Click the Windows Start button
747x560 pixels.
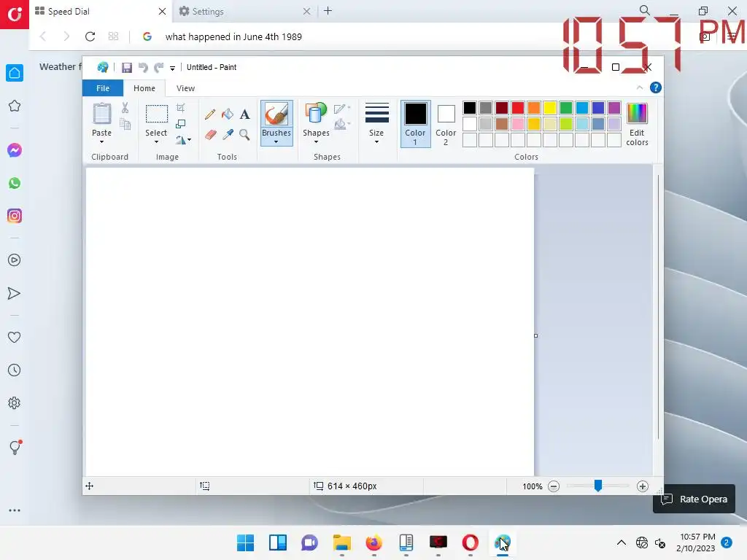click(245, 542)
